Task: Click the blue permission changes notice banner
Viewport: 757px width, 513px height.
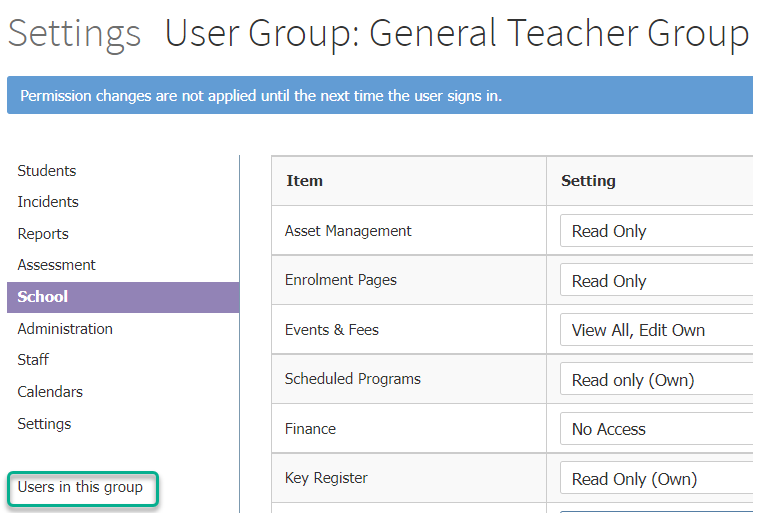Action: (380, 96)
